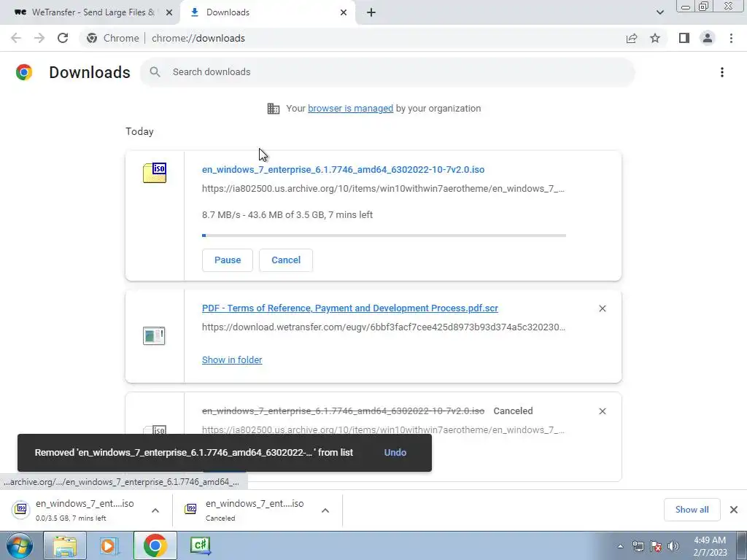Remove the canceled ISO entry from list
Image resolution: width=747 pixels, height=560 pixels.
[602, 411]
